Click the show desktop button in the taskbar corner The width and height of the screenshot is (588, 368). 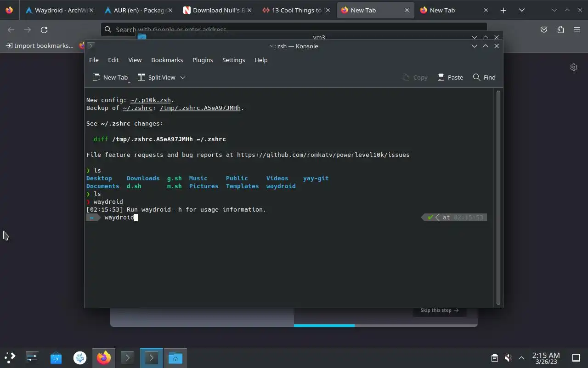(x=576, y=357)
